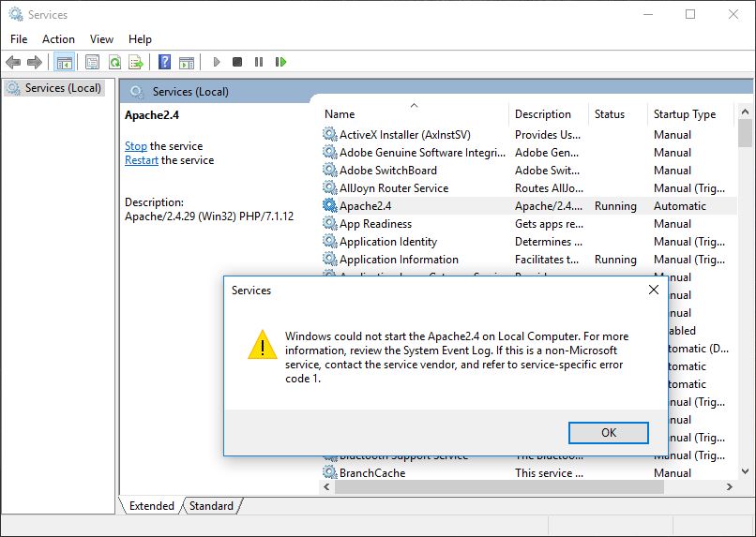The width and height of the screenshot is (756, 537).
Task: Open the Properties toolbar icon
Action: click(x=92, y=62)
